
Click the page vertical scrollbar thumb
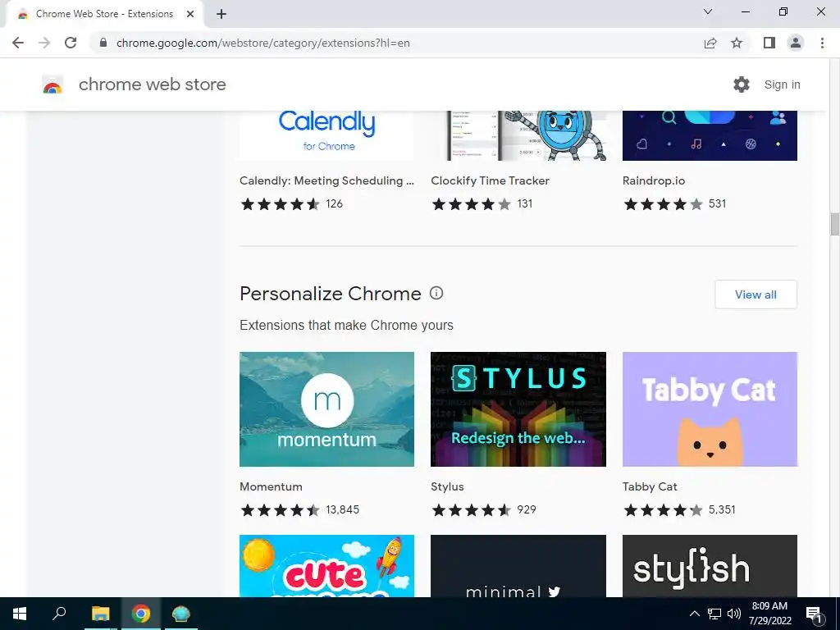834,224
